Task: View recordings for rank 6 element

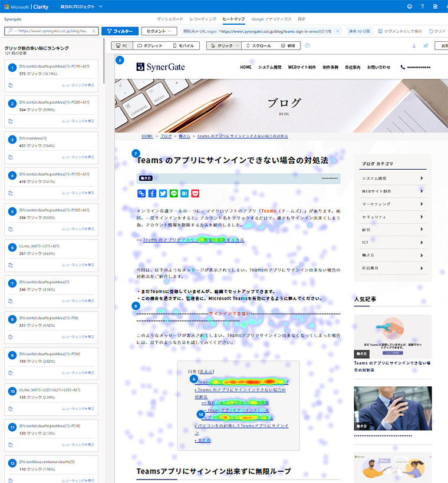Action: [78, 265]
